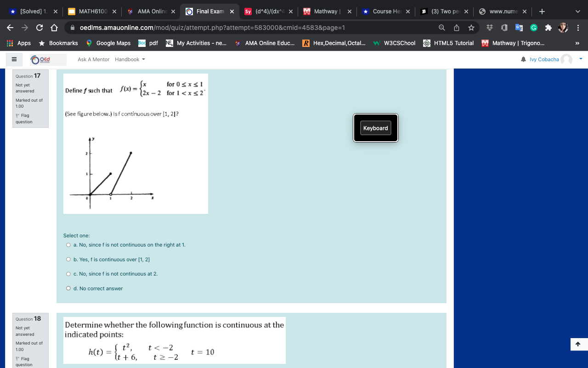Open the Dropbox extension
588x368 pixels.
pyautogui.click(x=490, y=28)
